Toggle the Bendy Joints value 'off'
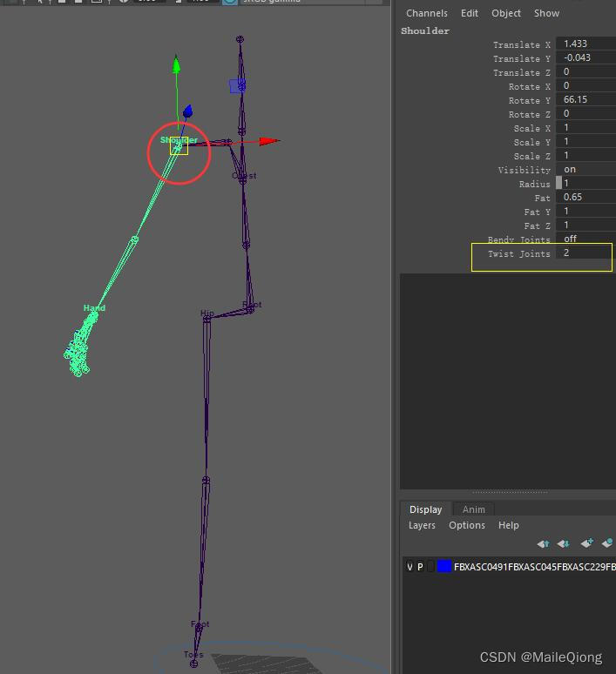The height and width of the screenshot is (674, 616). click(x=586, y=239)
